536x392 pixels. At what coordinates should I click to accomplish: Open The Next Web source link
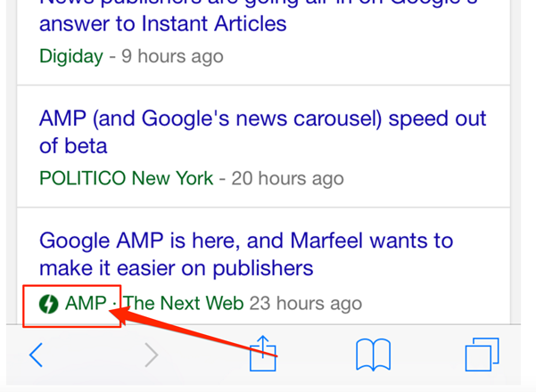183,303
